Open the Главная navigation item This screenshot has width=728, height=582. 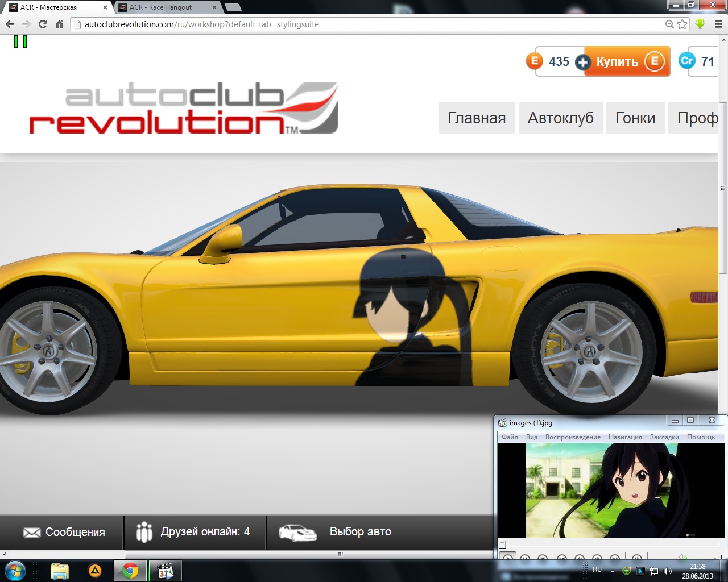point(477,118)
